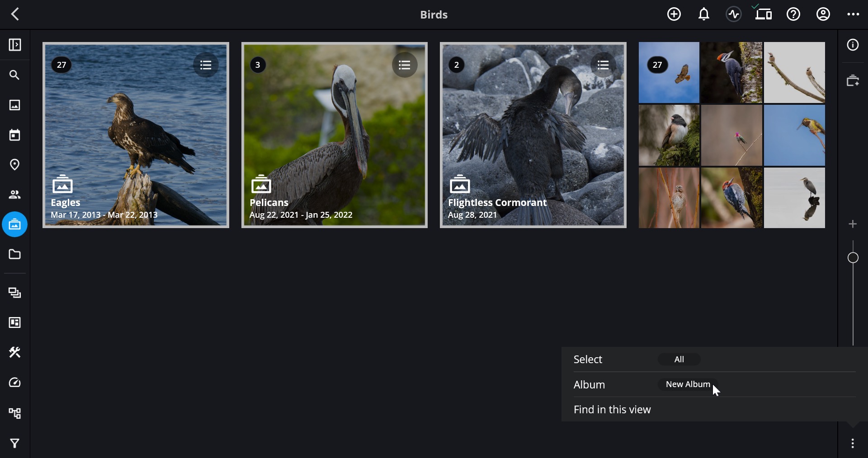Click the 3 count badge on Pelicans
Screen dimensions: 868x458
pyautogui.click(x=258, y=65)
